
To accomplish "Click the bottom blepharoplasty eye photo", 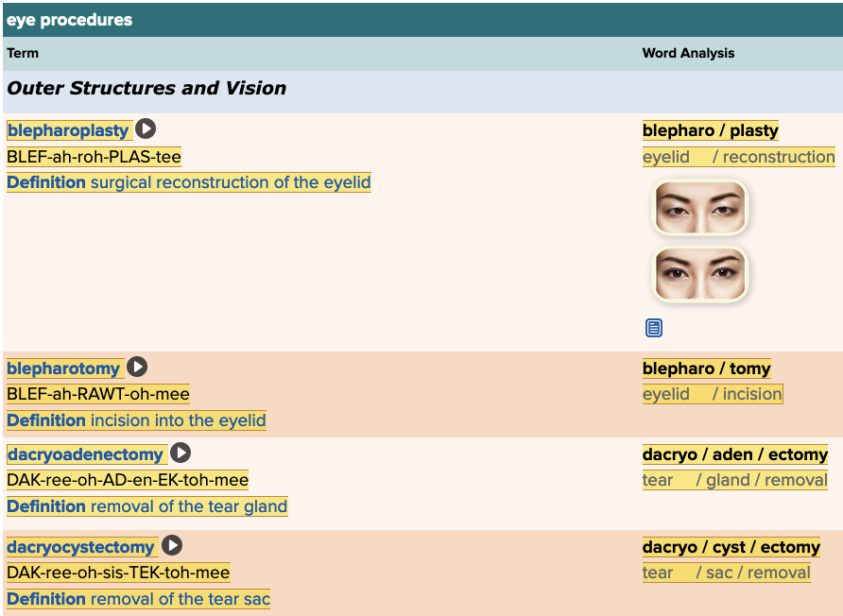I will coord(699,274).
